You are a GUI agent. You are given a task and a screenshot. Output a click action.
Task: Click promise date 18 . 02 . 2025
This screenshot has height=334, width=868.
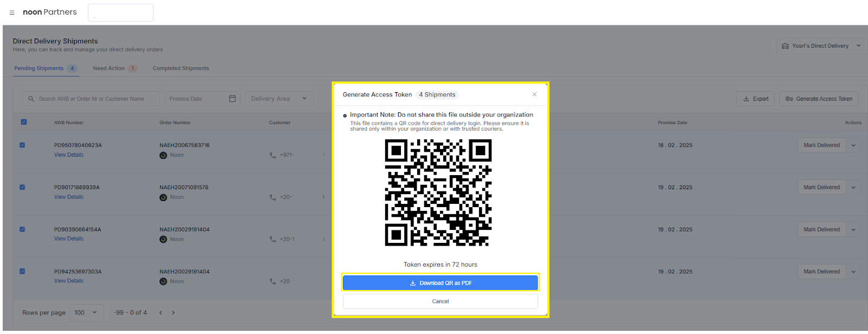[x=675, y=145]
